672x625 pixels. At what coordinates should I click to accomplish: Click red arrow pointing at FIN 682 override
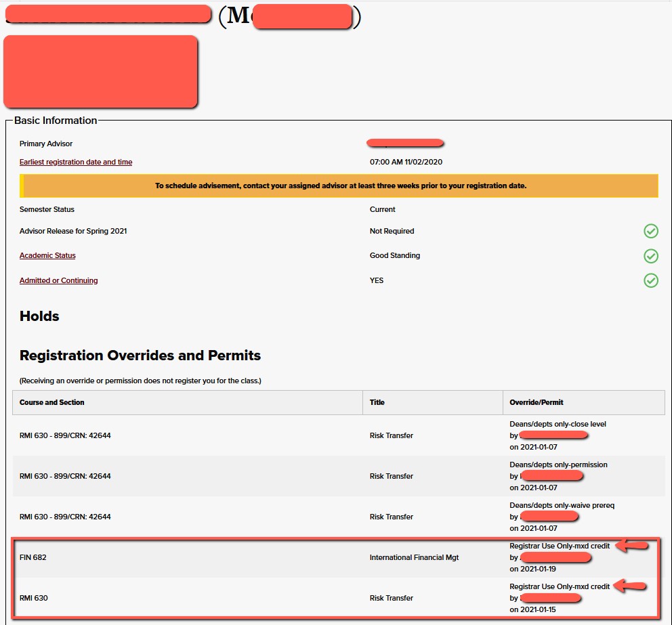coord(633,546)
